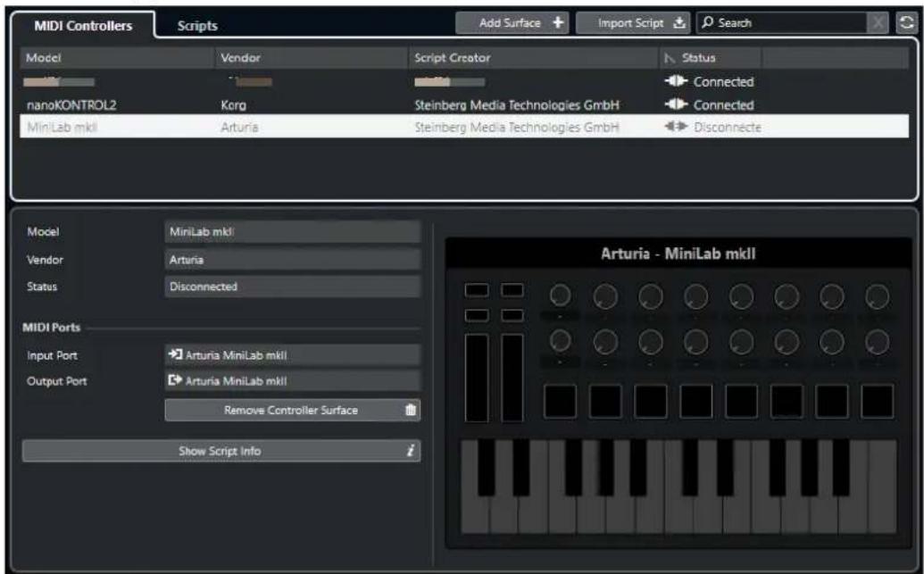Image resolution: width=924 pixels, height=574 pixels.
Task: Click the Disconnected icon in MiniLab row
Action: click(676, 127)
